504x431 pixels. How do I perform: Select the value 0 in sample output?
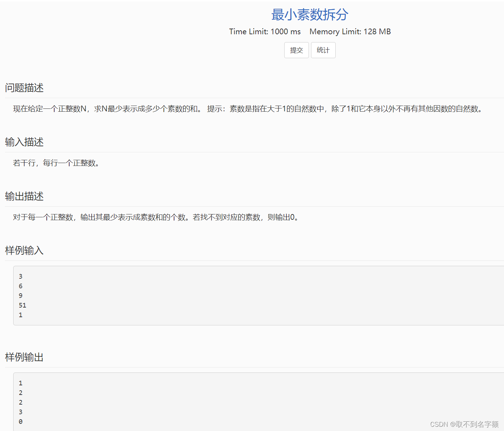pos(20,421)
